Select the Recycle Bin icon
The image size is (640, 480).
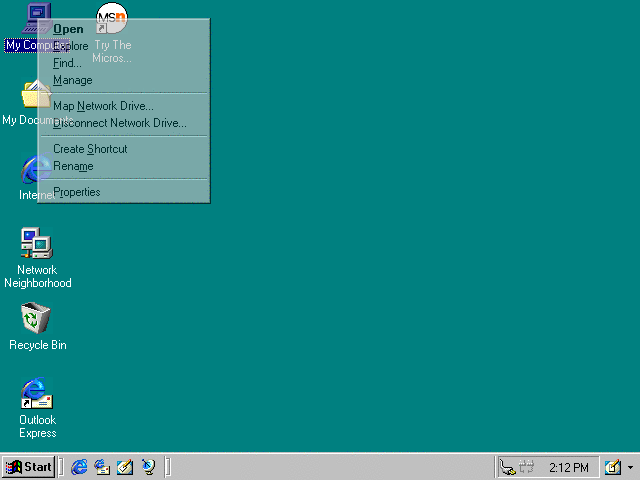[37, 318]
